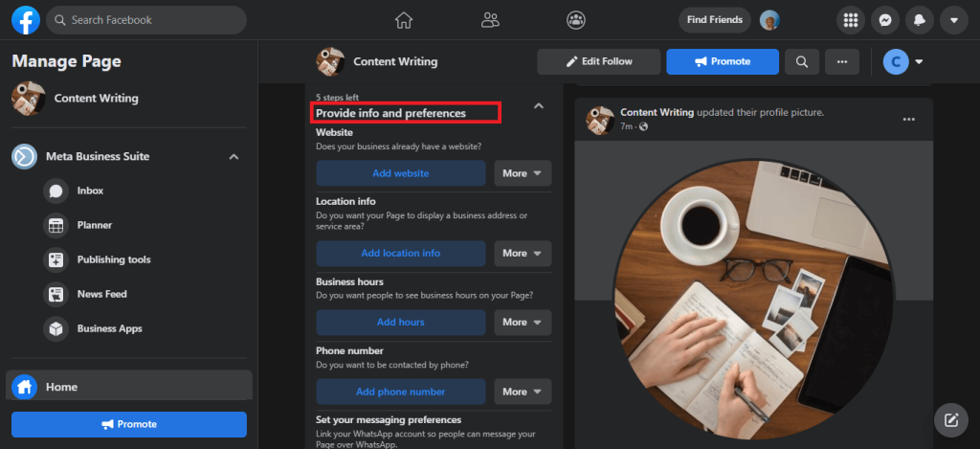
Task: Click the Add website button
Action: pos(401,173)
